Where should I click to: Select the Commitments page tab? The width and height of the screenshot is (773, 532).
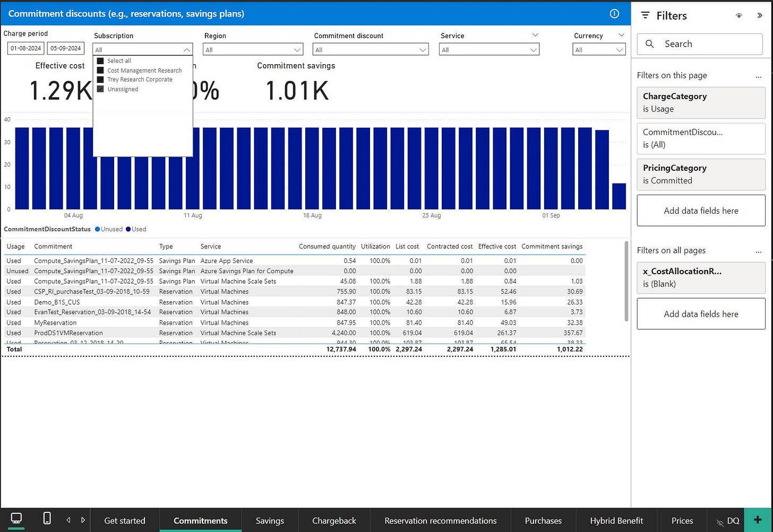[x=200, y=520]
